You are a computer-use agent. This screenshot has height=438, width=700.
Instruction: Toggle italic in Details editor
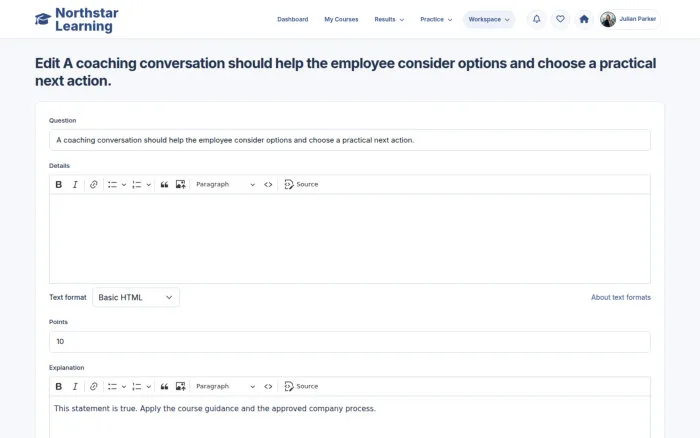(x=75, y=184)
